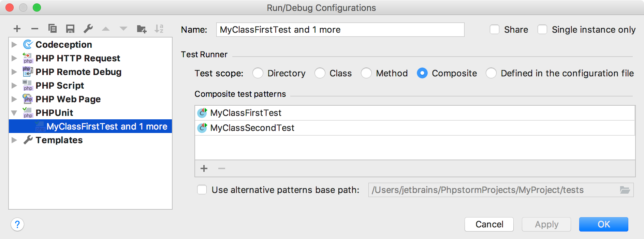Save configuration using floppy disk icon
The image size is (644, 239).
coord(70,29)
